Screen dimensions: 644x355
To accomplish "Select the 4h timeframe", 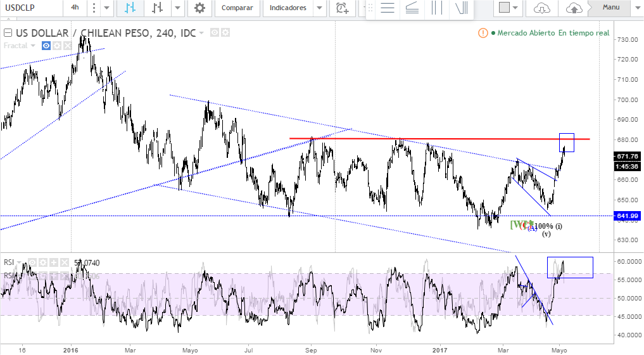I will (x=75, y=8).
